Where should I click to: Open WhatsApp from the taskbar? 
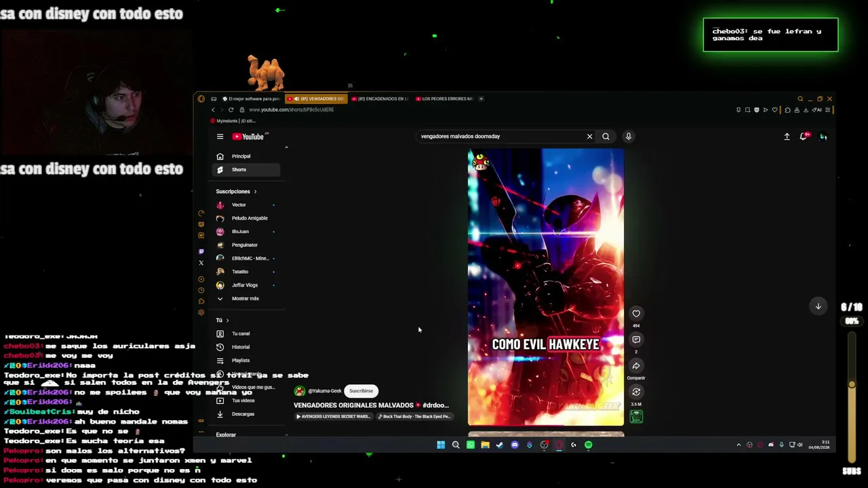point(471,445)
